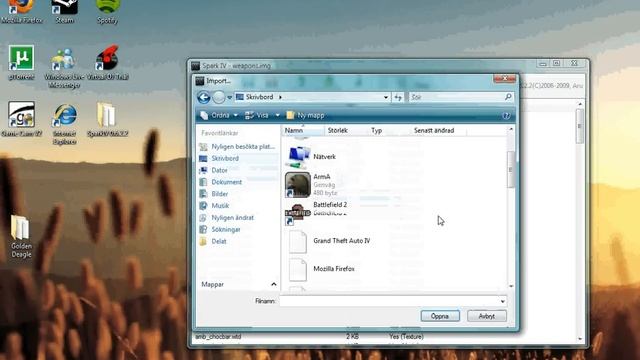This screenshot has width=640, height=360.
Task: Click the Filnamn text field
Action: coord(389,301)
